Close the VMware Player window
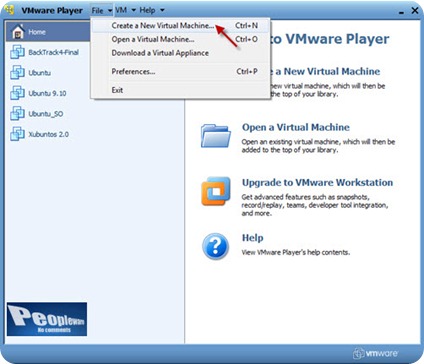424x364 pixels. click(x=415, y=11)
